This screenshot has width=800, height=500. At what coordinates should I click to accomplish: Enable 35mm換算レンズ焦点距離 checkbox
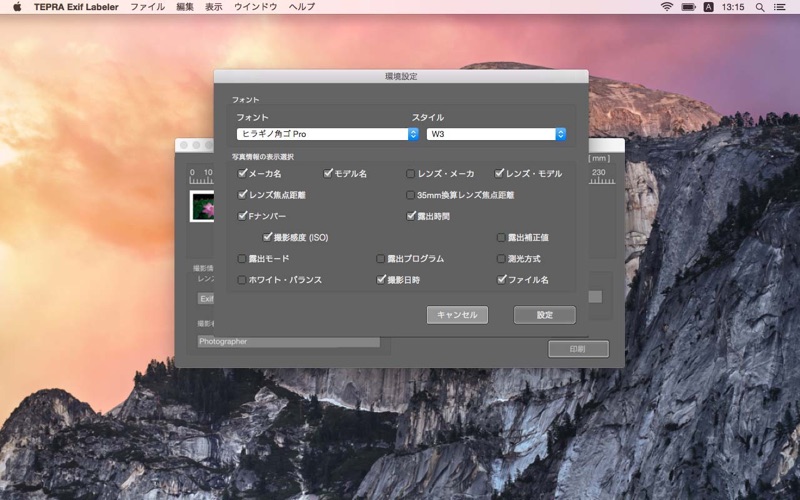[x=410, y=195]
